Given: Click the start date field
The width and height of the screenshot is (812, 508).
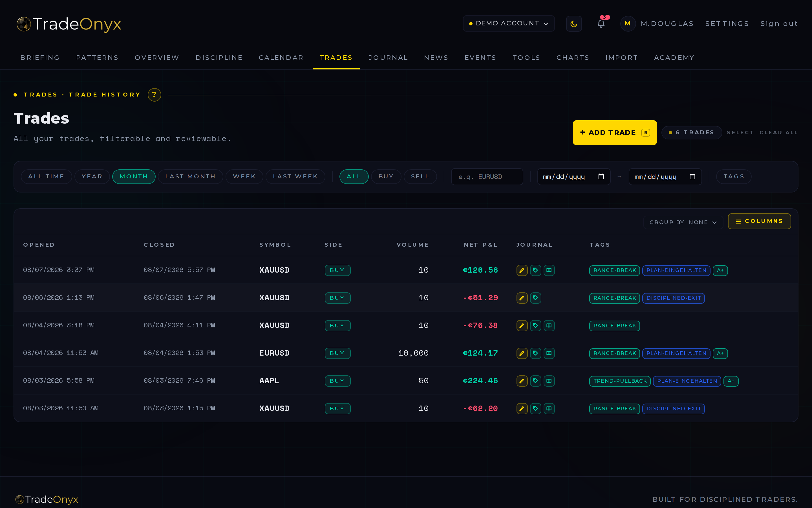Looking at the screenshot, I should coord(574,177).
